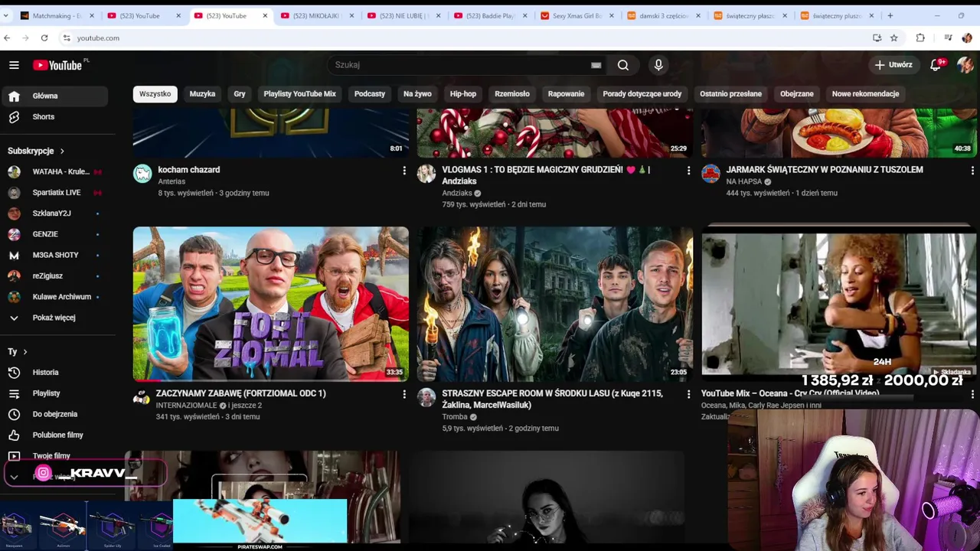Viewport: 980px width, 551px height.
Task: Select the Rapowanie filter chip
Action: [566, 93]
